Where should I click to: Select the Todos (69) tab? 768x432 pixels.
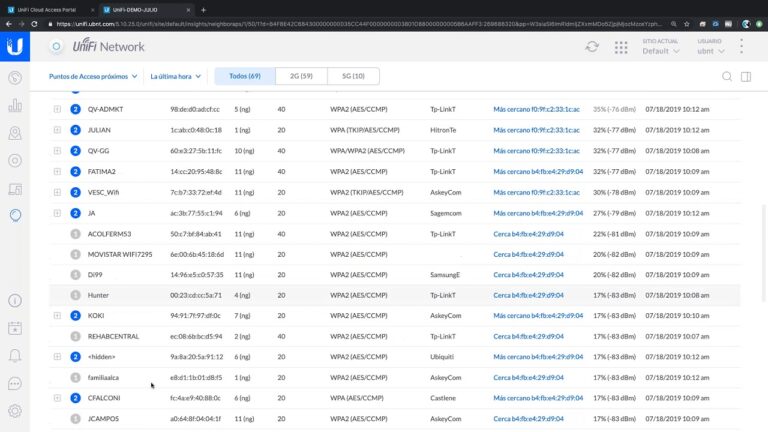245,76
